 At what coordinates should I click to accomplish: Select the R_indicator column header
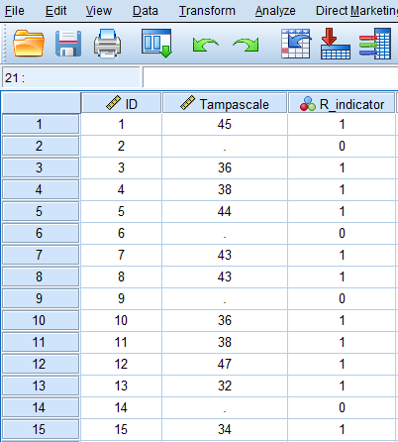pyautogui.click(x=342, y=103)
